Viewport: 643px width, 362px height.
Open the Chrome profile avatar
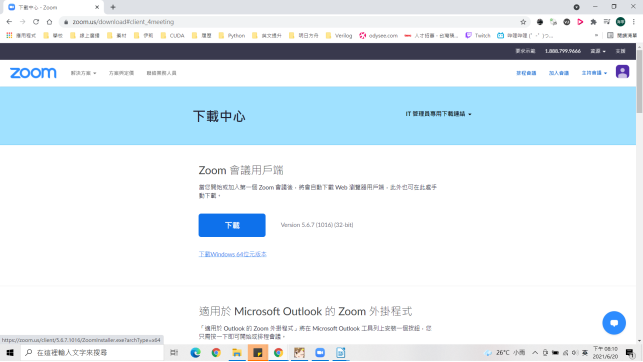tap(620, 22)
